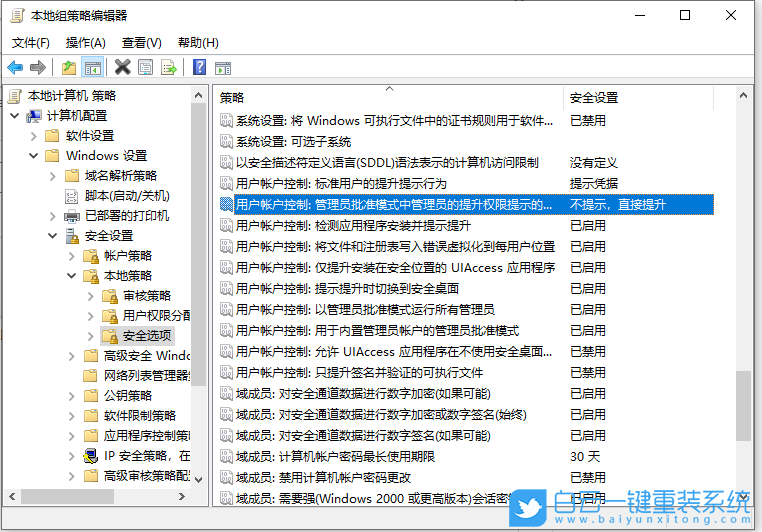Click the policy list vertical scrollbar thumb

[743, 406]
